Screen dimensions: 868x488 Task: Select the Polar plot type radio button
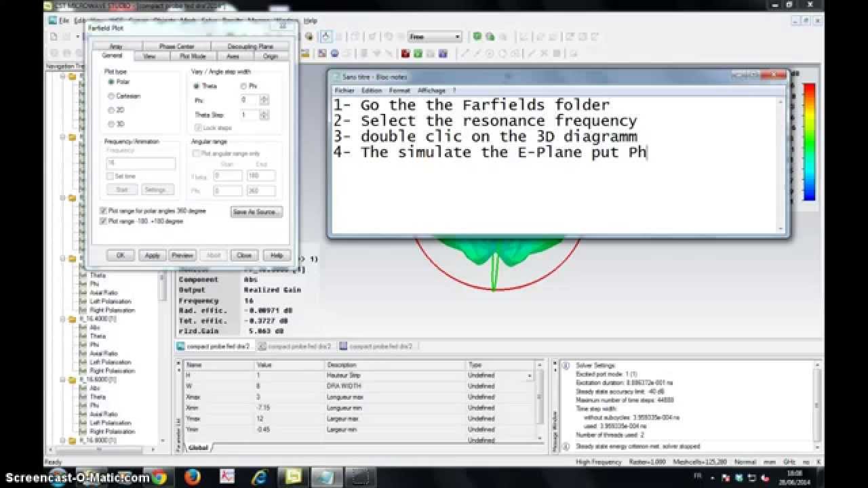point(111,81)
